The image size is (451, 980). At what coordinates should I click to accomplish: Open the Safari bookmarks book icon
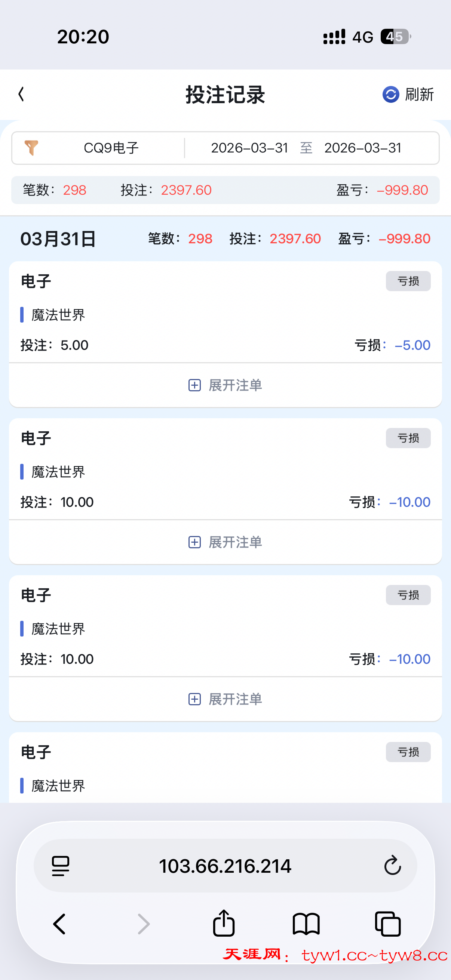click(306, 924)
